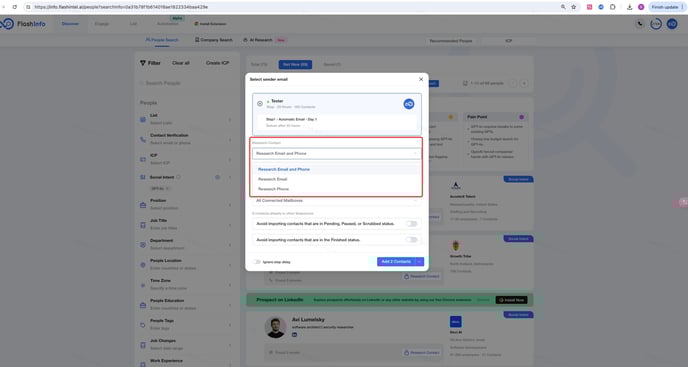Click Avi Lumelsky's LinkedIn icon
This screenshot has width=688, height=367.
pos(294,335)
